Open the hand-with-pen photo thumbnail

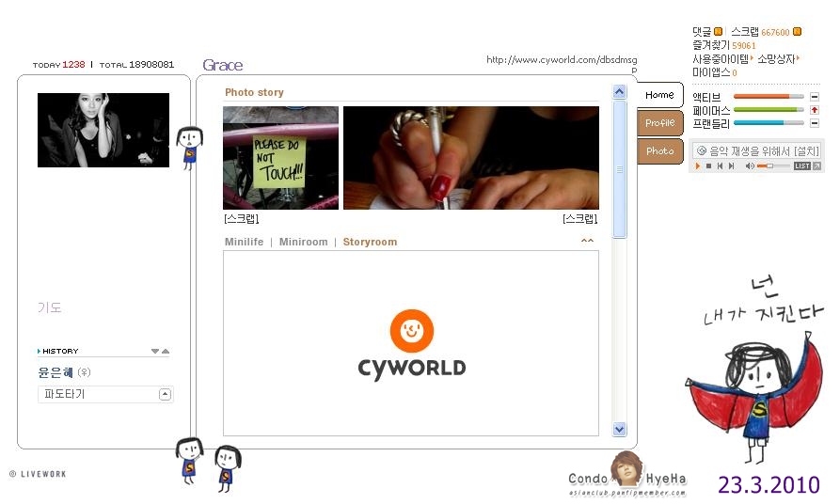coord(471,157)
